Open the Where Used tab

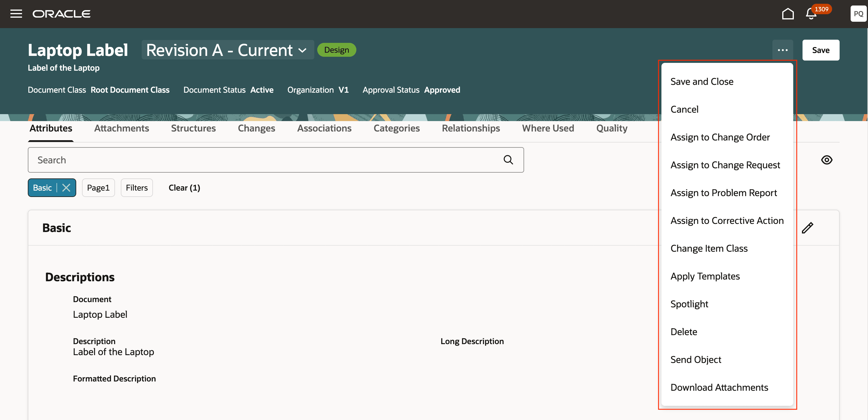click(548, 128)
